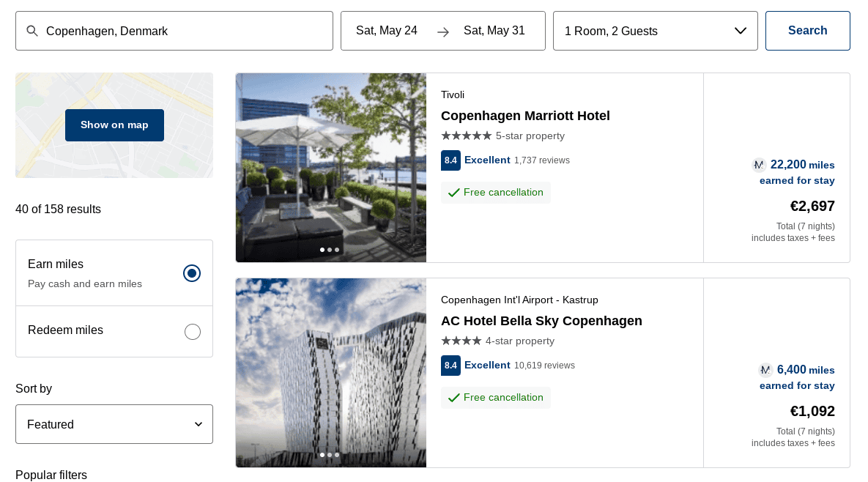
Task: Click the miles icon beside 22,200 miles
Action: pyautogui.click(x=759, y=165)
